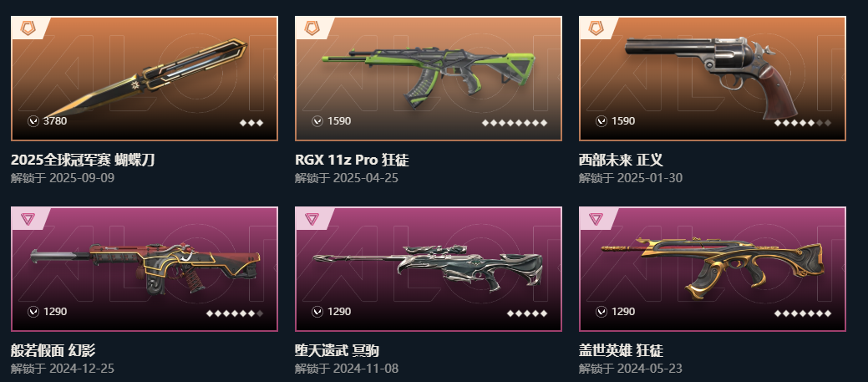868x382 pixels.
Task: Click the 般若假面 幻影 skin title
Action: [x=53, y=350]
